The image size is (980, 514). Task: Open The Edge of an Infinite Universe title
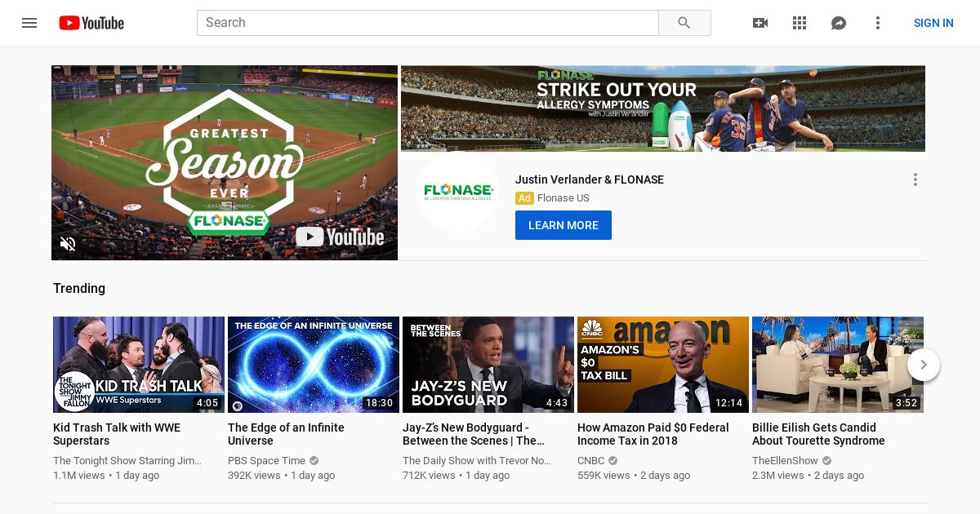tap(286, 434)
